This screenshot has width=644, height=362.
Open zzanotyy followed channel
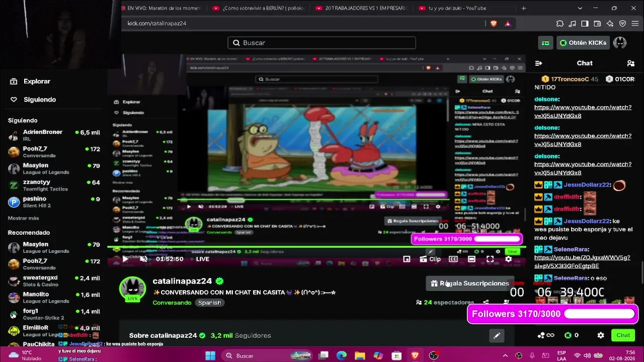click(54, 185)
